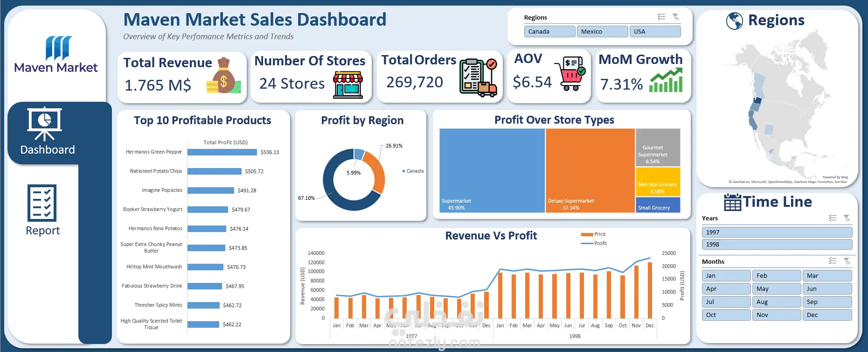Filter by Canada region
The image size is (868, 352).
(x=549, y=31)
